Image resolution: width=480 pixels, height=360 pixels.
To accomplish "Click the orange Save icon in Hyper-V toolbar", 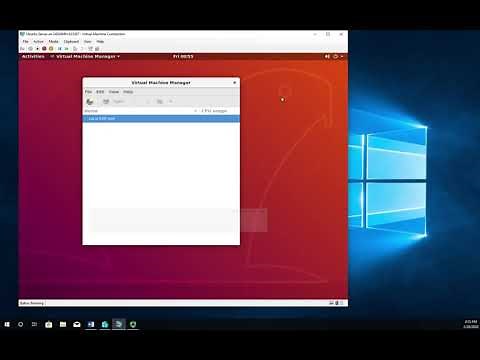I will [51, 49].
